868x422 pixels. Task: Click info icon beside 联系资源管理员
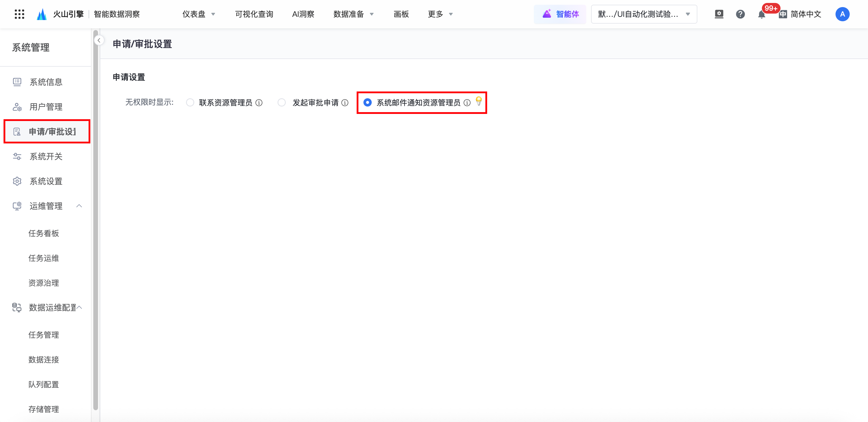pyautogui.click(x=259, y=103)
